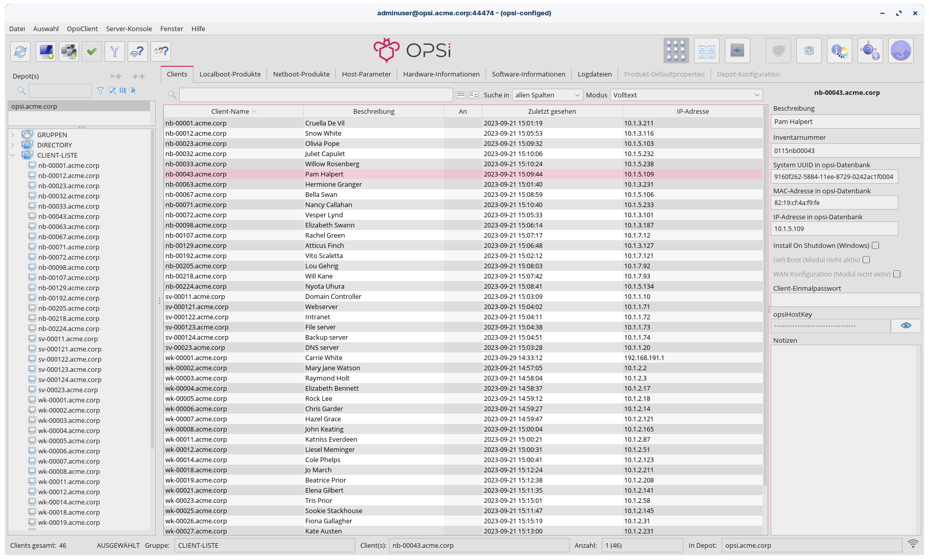Click the multiple-computers icon with green arrow
This screenshot has height=560, width=929.
pos(69,52)
